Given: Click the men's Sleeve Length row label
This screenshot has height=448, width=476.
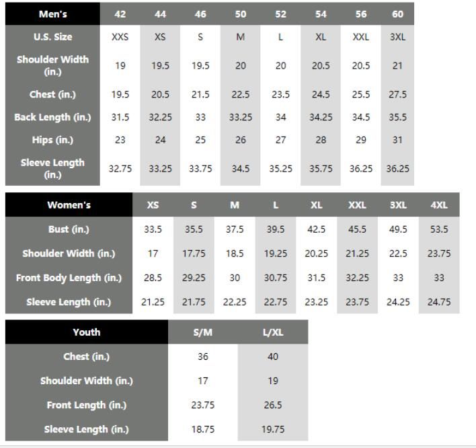Looking at the screenshot, I should pyautogui.click(x=53, y=169).
